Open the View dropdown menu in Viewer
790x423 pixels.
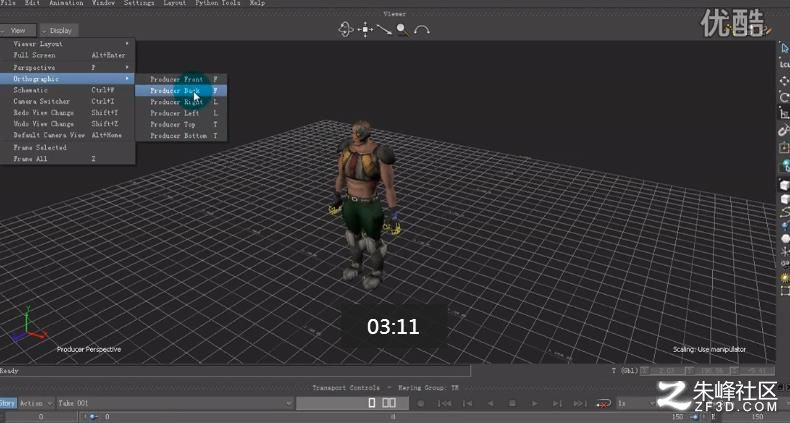pos(18,30)
